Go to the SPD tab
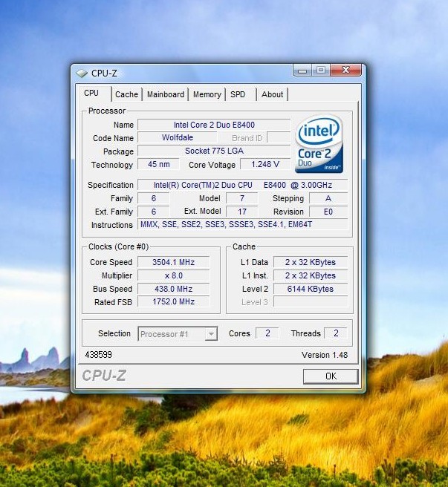This screenshot has width=448, height=487. (238, 94)
